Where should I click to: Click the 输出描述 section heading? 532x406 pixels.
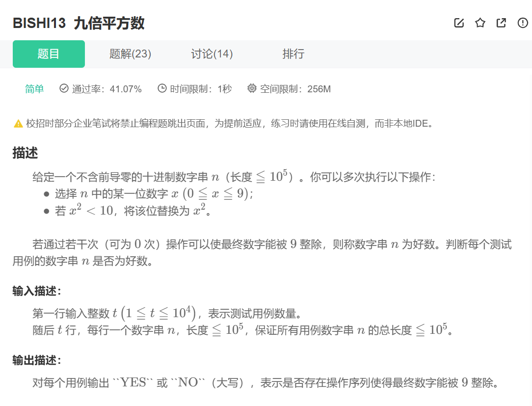point(37,360)
